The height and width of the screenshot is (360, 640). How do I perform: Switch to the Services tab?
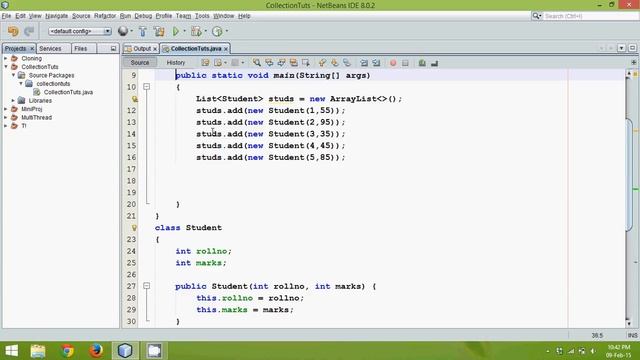point(50,49)
